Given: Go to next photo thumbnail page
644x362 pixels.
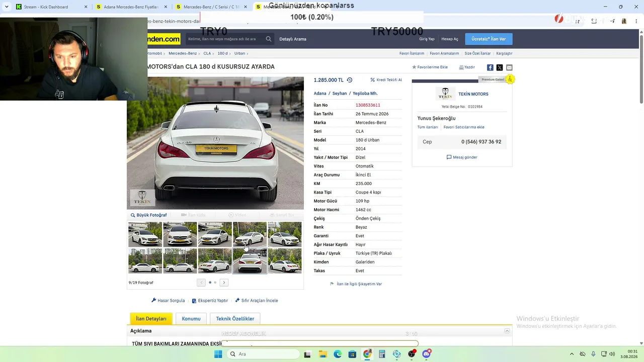Looking at the screenshot, I should 224,283.
